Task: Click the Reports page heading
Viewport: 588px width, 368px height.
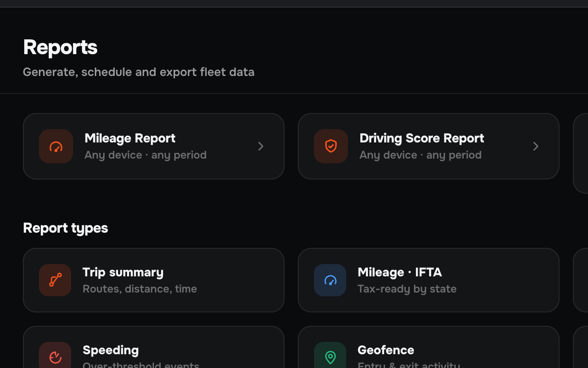Action: click(x=60, y=47)
